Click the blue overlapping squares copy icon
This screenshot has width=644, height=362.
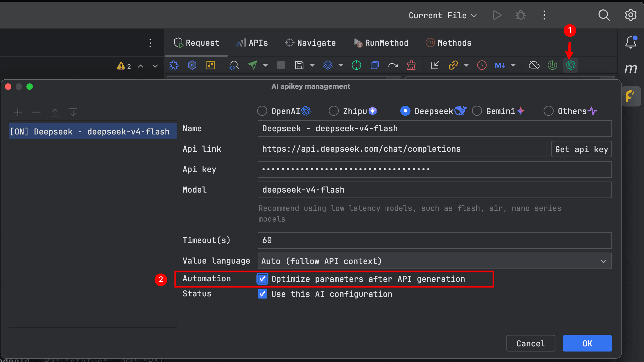(x=374, y=65)
